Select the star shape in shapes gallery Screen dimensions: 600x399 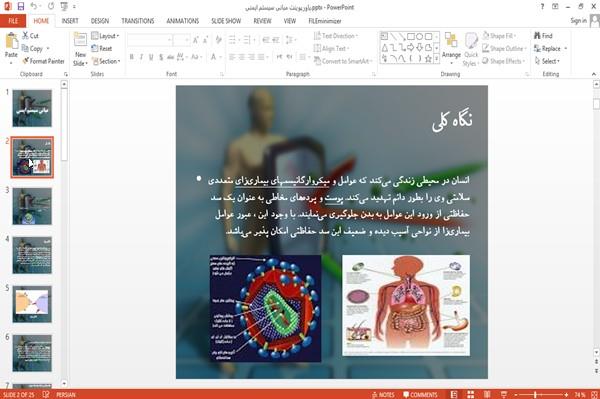pos(428,59)
